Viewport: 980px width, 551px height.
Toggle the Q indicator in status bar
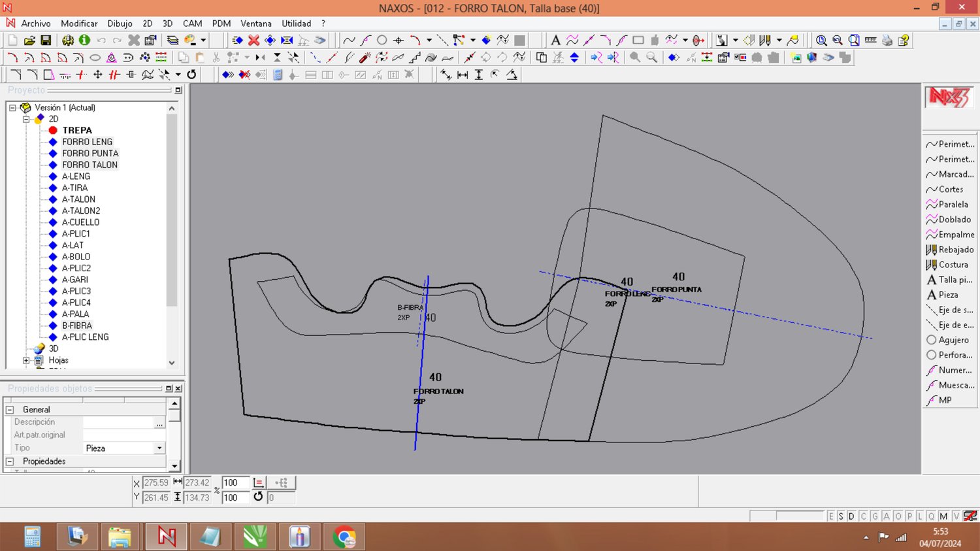click(932, 516)
